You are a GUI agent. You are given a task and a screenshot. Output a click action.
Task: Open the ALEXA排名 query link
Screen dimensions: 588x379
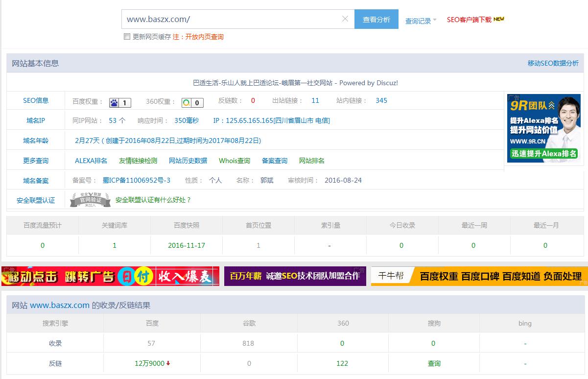(91, 161)
